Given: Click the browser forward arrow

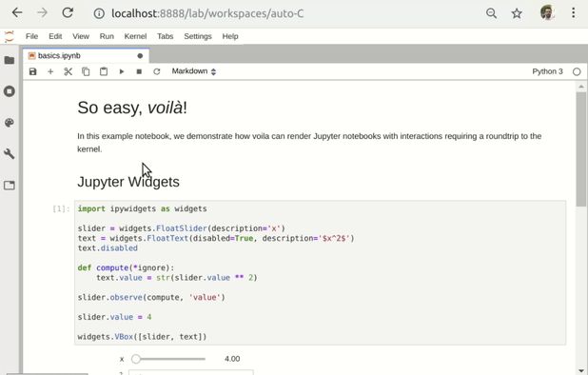Looking at the screenshot, I should pos(42,12).
